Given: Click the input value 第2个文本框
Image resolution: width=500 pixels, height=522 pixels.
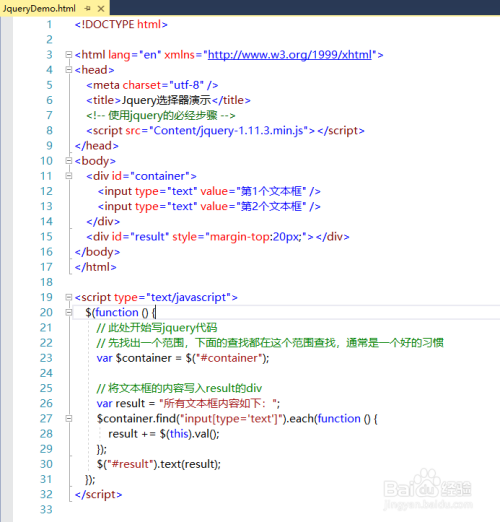Looking at the screenshot, I should [x=271, y=206].
